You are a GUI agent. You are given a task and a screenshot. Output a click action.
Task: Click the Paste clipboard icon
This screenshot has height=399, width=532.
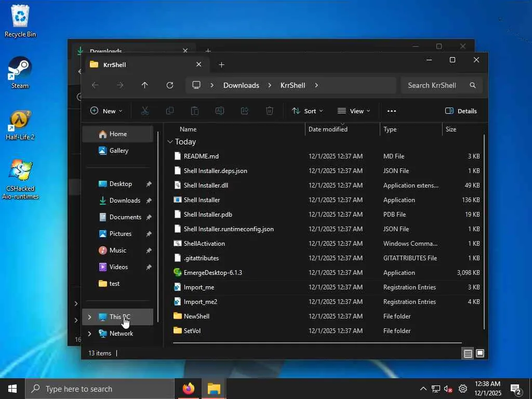(195, 111)
